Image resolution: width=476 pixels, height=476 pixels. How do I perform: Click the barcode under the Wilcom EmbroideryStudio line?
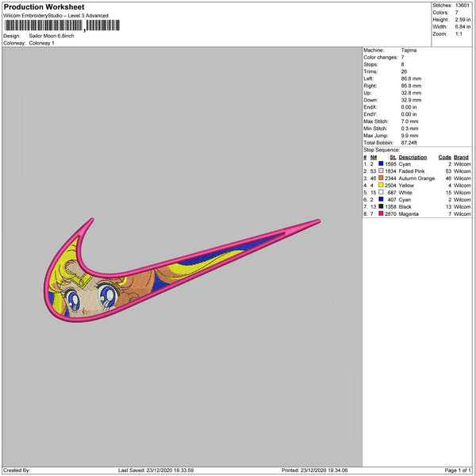point(62,25)
